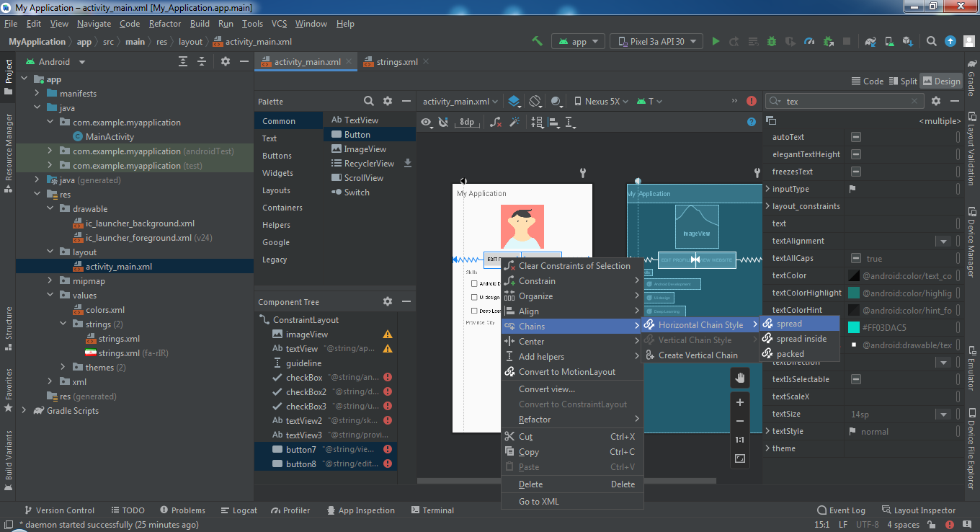Screen dimensions: 980x532
Task: Open the app run configuration dropdown
Action: point(578,42)
